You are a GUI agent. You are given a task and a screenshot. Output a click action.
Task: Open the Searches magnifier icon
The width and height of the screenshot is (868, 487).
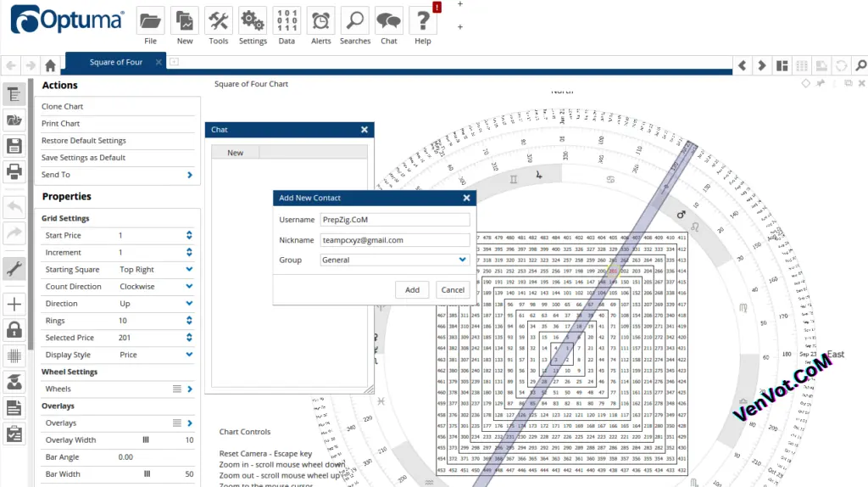point(355,21)
